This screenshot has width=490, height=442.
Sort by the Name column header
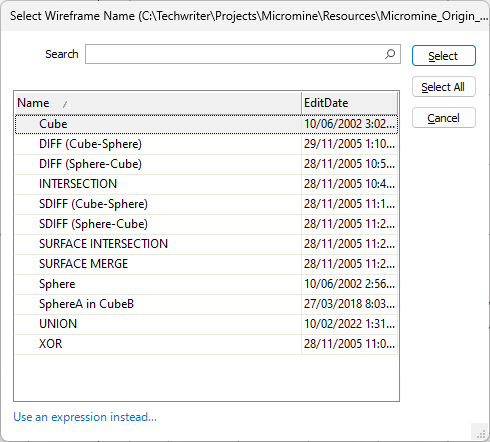coord(158,103)
